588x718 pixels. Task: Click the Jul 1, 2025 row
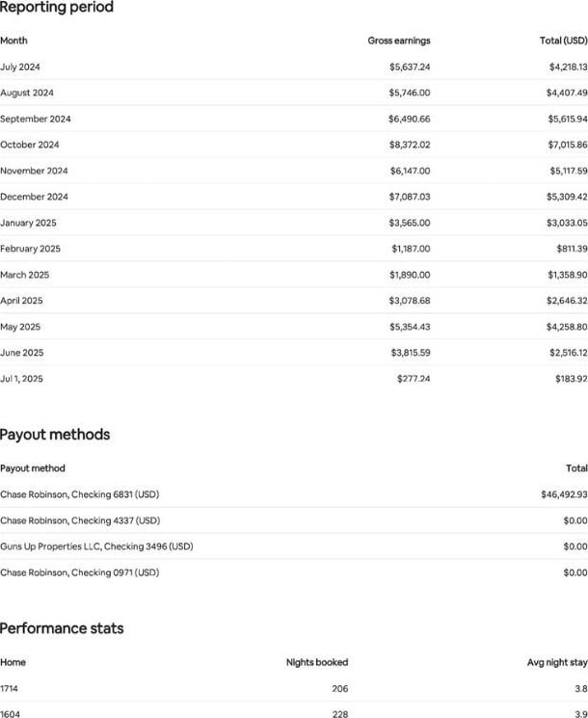point(294,379)
